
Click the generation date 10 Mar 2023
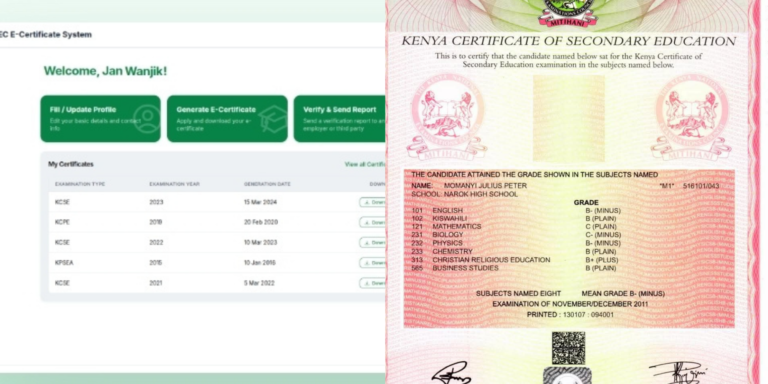(261, 242)
